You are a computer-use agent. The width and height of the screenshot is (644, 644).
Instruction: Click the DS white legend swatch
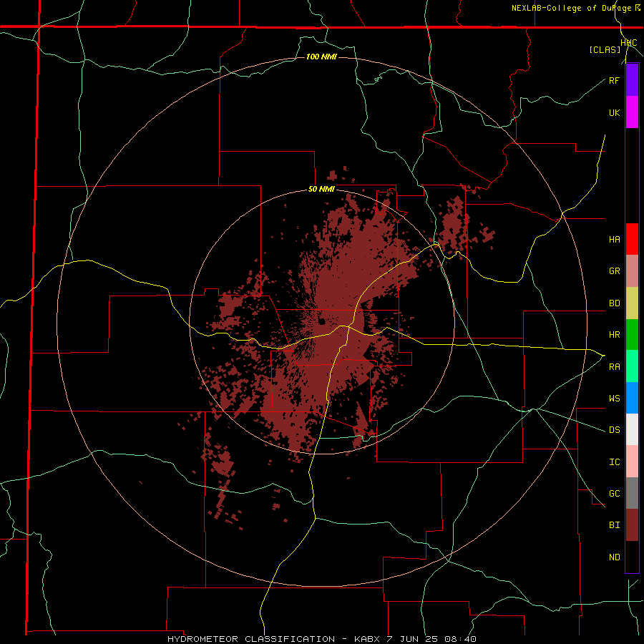tap(632, 429)
